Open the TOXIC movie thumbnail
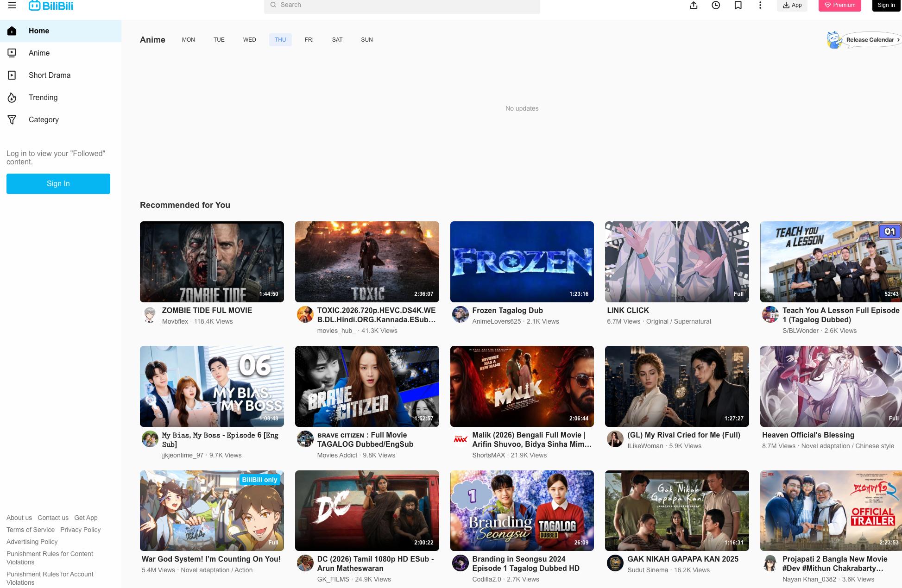 (x=367, y=262)
